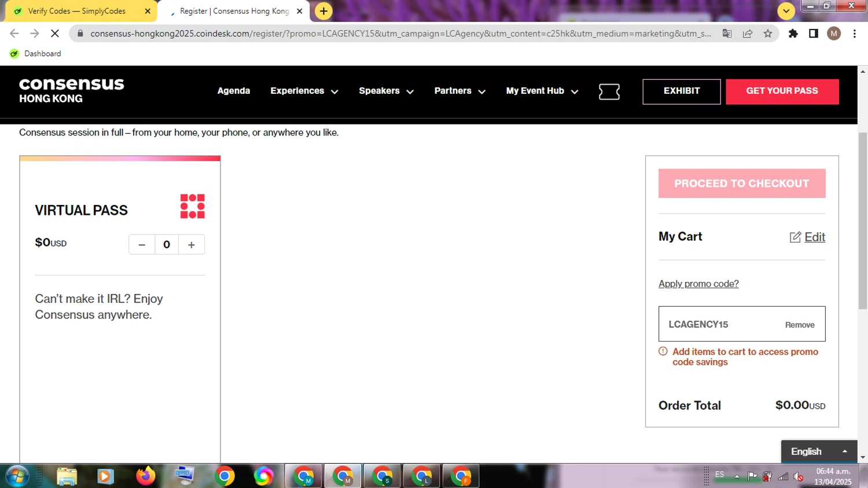Click the share page icon in address bar
The width and height of the screenshot is (868, 488).
(x=747, y=34)
